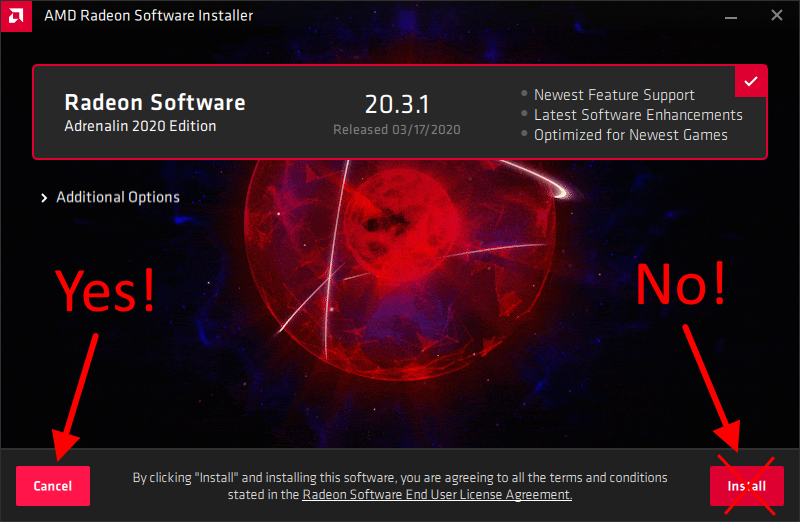Viewport: 800px width, 522px height.
Task: Expand Additional Options
Action: 111,197
